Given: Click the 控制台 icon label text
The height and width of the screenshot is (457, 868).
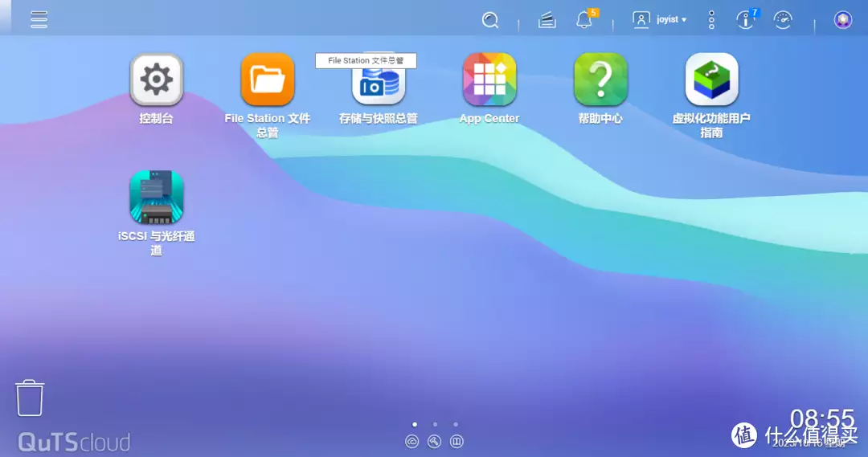Looking at the screenshot, I should tap(156, 118).
